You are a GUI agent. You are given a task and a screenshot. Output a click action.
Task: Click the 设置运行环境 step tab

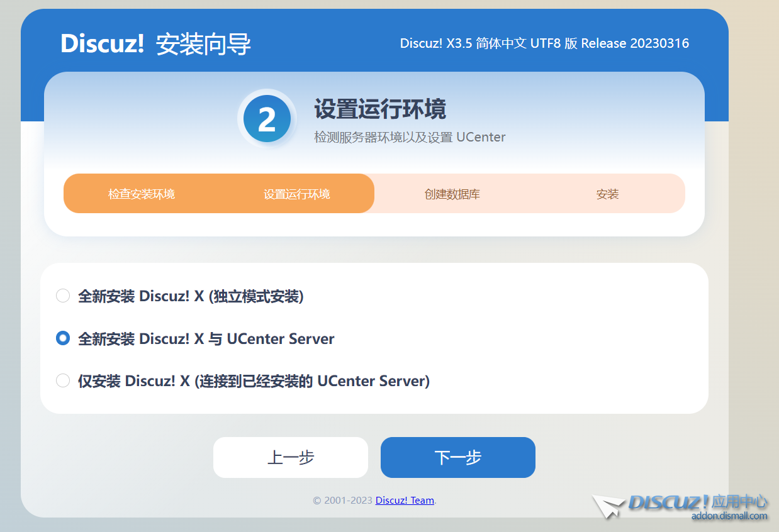[x=297, y=194]
